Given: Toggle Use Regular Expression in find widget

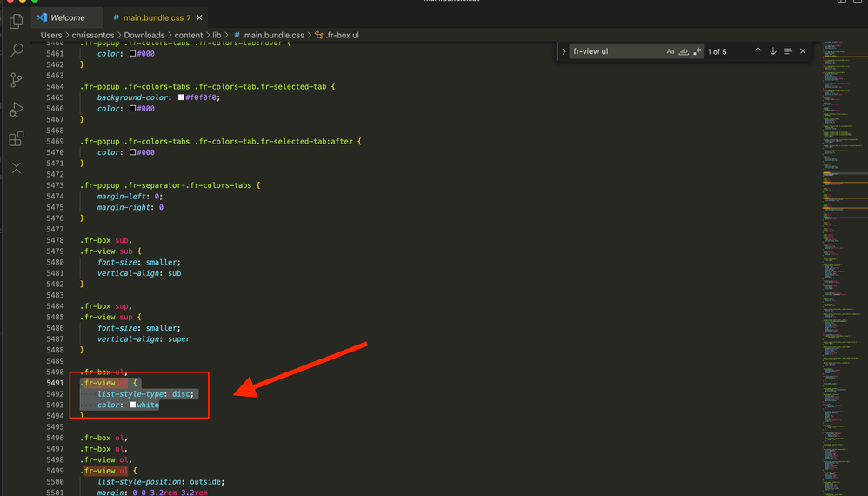Looking at the screenshot, I should (697, 51).
